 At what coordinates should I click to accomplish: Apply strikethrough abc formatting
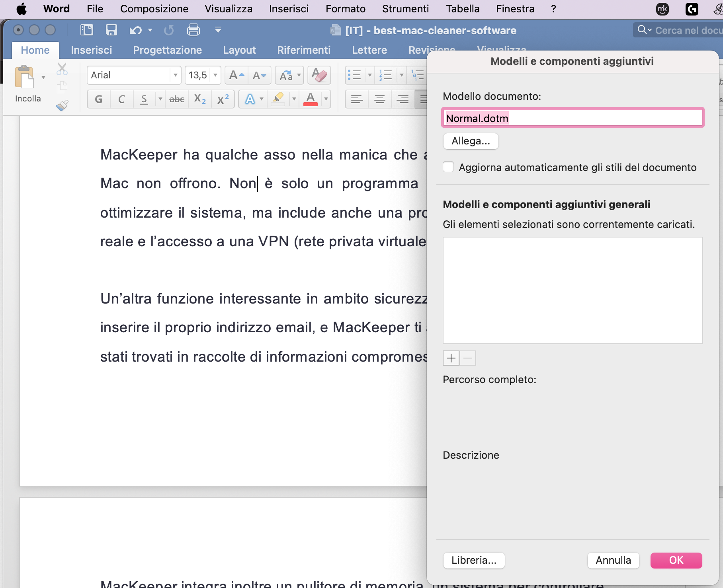point(177,99)
